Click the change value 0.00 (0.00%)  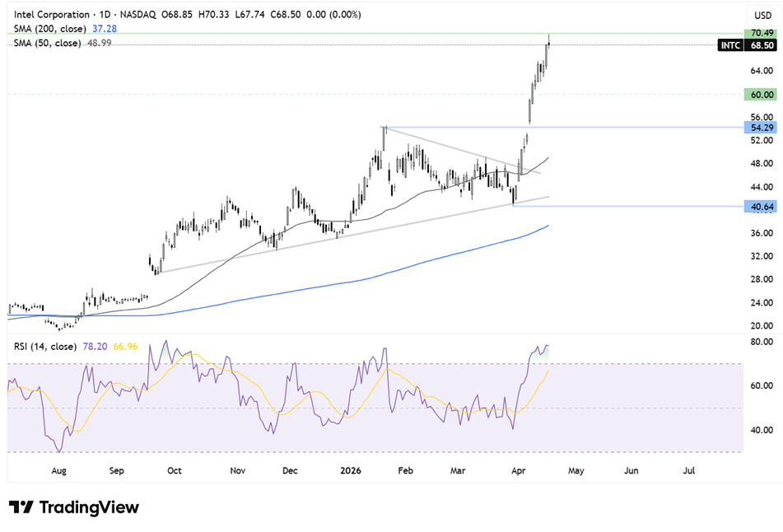[333, 15]
